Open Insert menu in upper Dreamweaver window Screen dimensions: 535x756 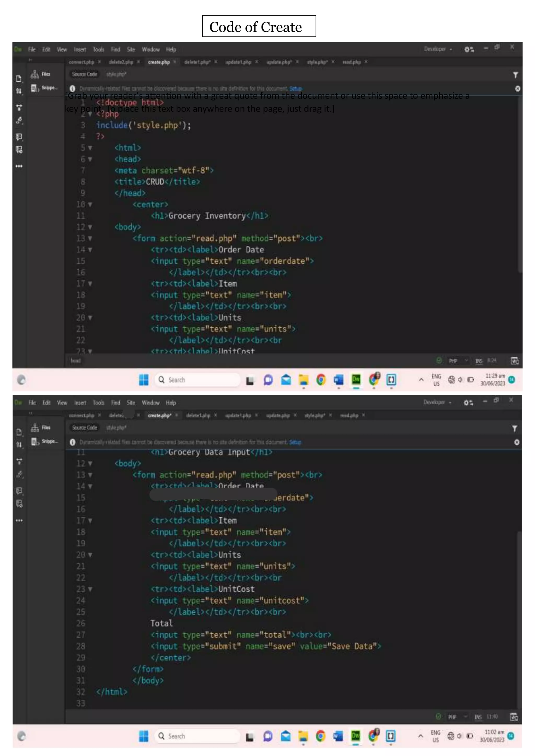pyautogui.click(x=80, y=49)
